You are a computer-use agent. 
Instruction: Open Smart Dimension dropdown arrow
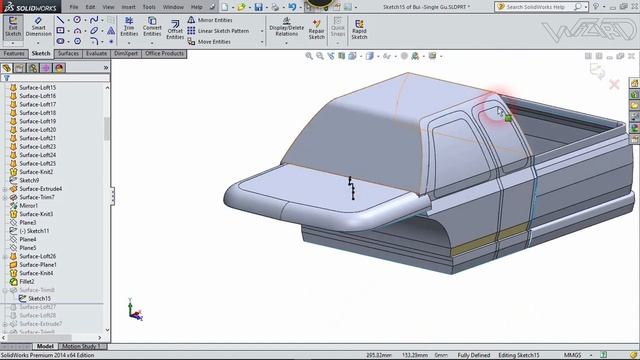(38, 43)
